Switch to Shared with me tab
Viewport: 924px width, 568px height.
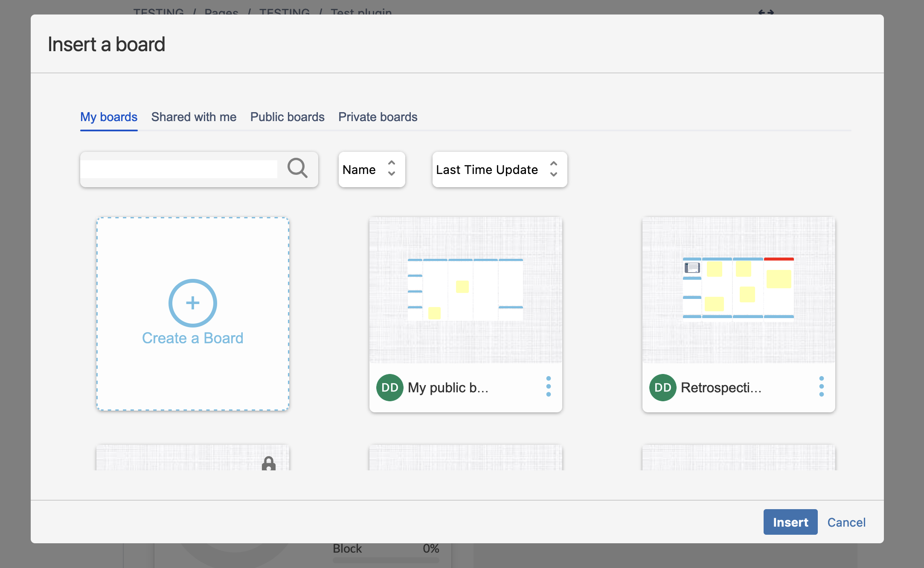point(194,117)
